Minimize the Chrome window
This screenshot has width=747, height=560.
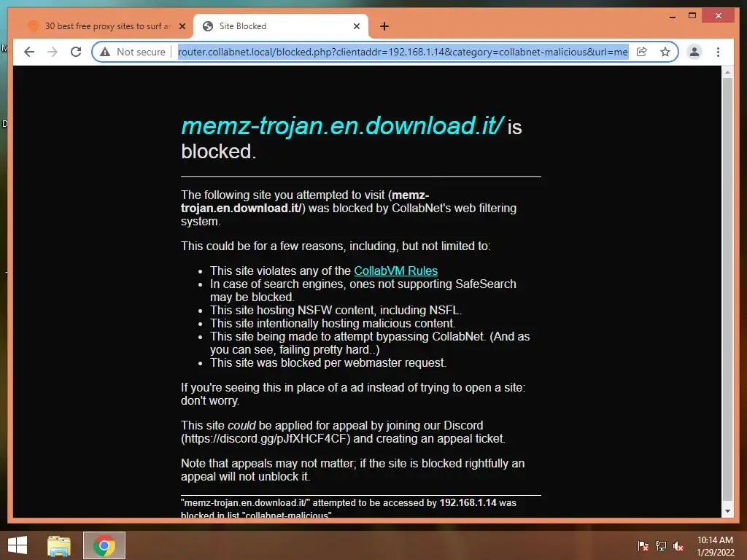672,16
